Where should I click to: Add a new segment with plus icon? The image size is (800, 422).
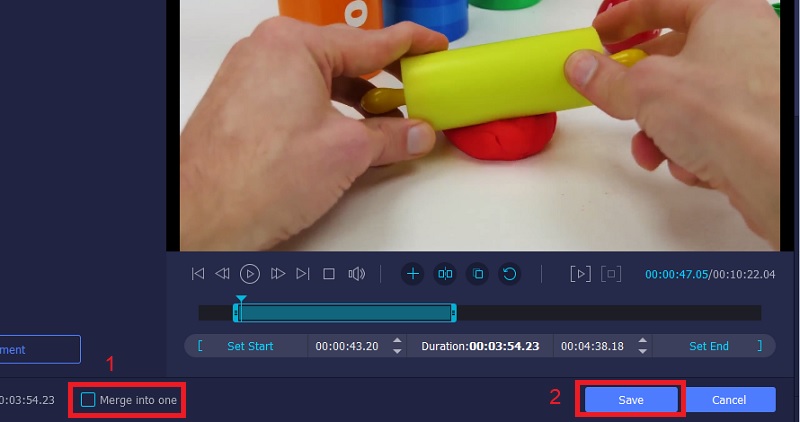[x=413, y=273]
